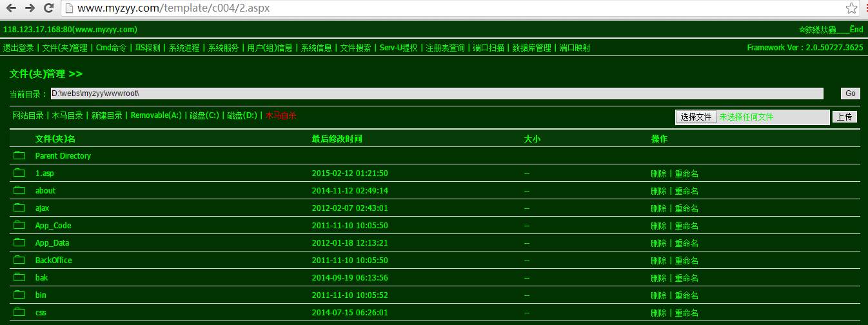Image resolution: width=868 pixels, height=325 pixels.
Task: Open the bin folder name
Action: [41, 295]
